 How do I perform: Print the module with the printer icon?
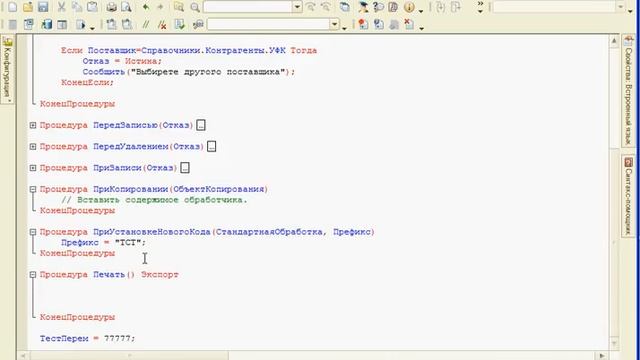click(x=111, y=7)
